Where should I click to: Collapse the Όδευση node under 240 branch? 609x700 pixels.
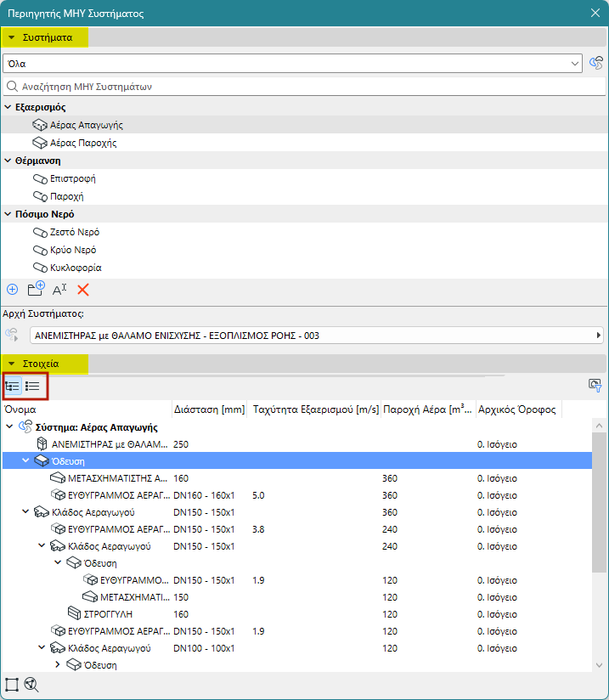[x=58, y=562]
